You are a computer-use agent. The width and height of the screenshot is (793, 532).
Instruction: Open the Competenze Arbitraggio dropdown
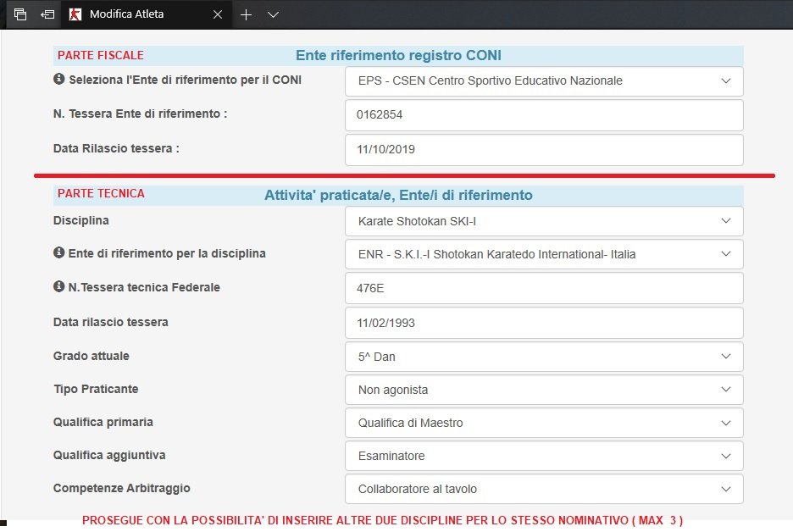[544, 489]
